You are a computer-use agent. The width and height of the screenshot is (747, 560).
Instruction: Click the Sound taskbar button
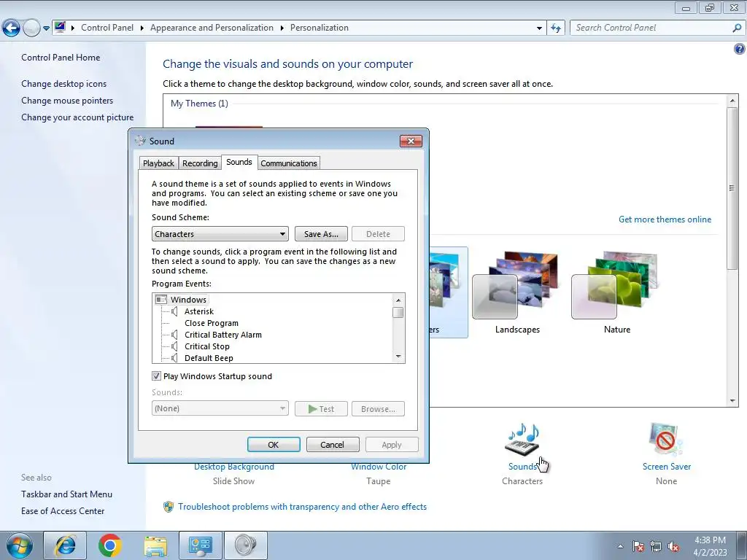pos(245,545)
